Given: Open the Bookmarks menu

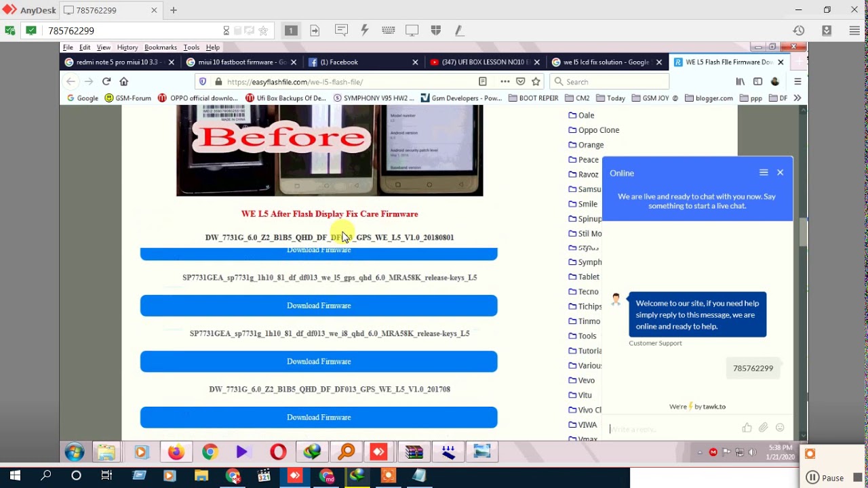Looking at the screenshot, I should click(161, 47).
